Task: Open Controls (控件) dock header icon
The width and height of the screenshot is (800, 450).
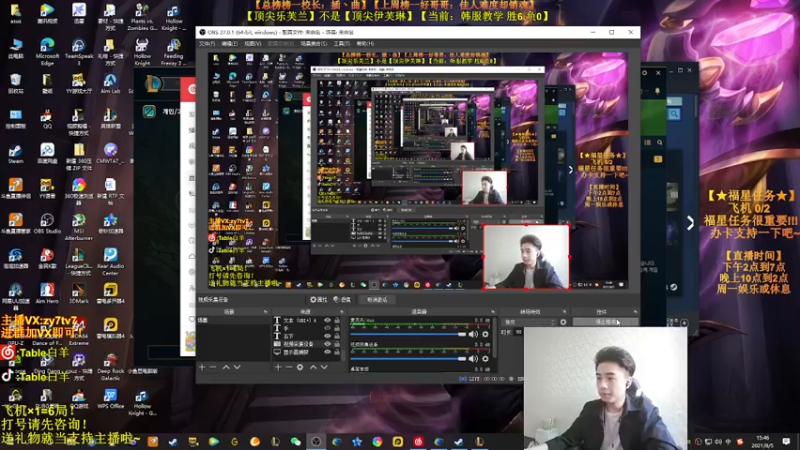Action: click(635, 312)
